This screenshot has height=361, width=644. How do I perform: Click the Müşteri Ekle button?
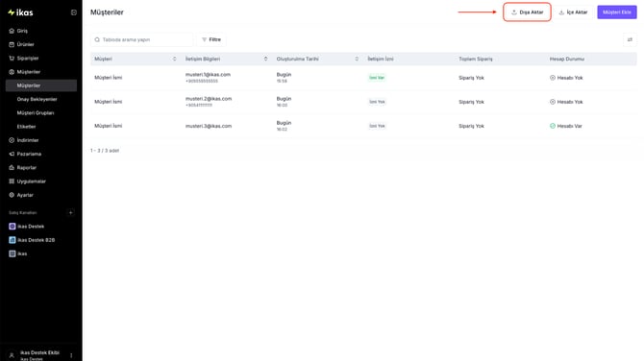click(x=617, y=12)
